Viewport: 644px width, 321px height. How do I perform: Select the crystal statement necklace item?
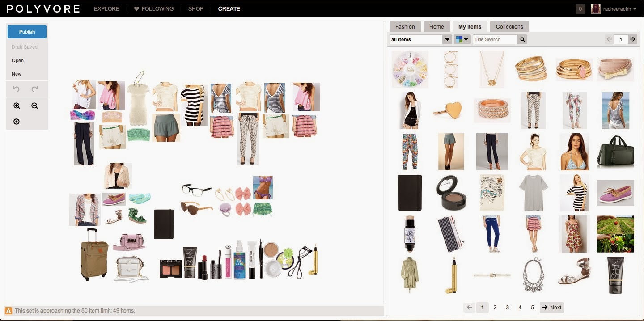click(x=534, y=275)
